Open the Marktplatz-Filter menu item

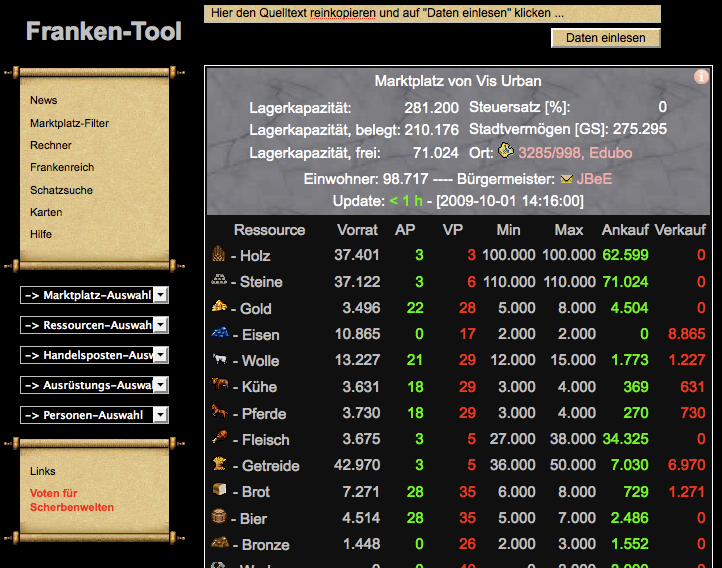(69, 123)
